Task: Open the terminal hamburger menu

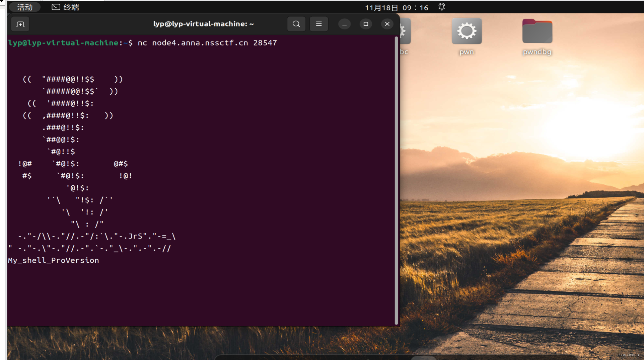Action: click(x=318, y=24)
